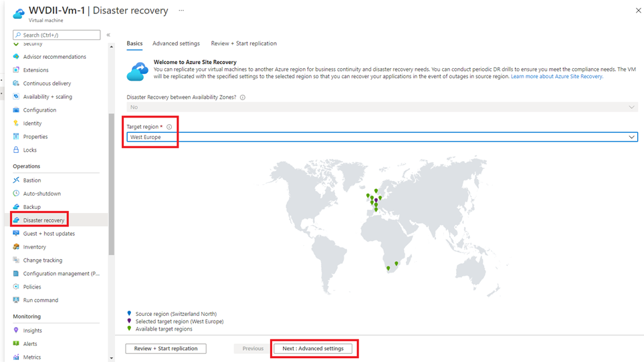Click the sidebar scrollbar up arrow
Image resolution: width=644 pixels, height=362 pixels.
111,47
